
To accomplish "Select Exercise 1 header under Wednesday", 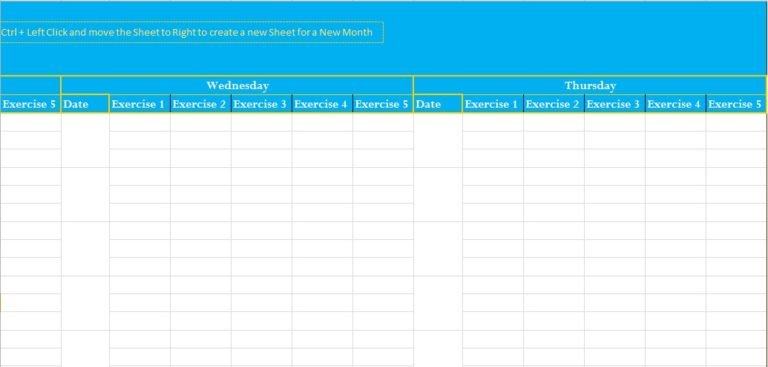I will click(140, 104).
